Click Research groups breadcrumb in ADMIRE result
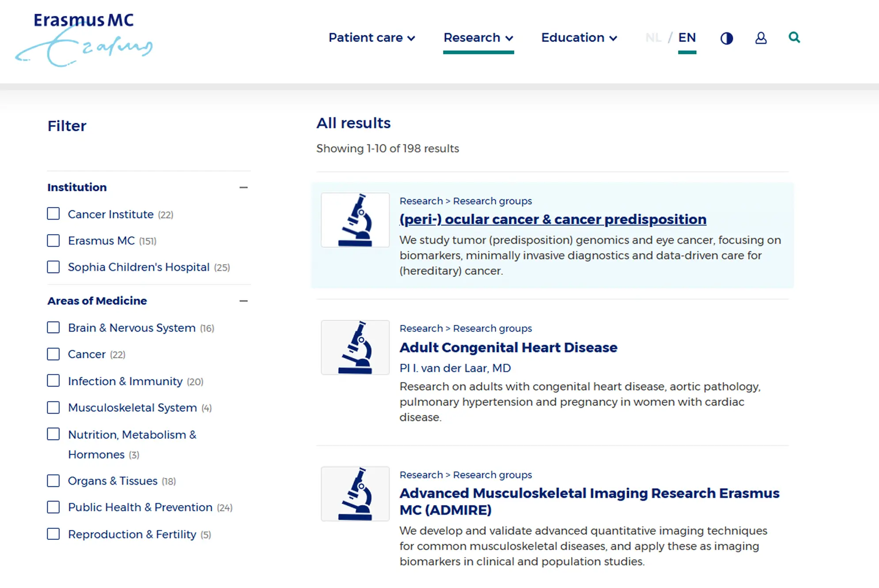Viewport: 879px width, 588px height. tap(493, 475)
